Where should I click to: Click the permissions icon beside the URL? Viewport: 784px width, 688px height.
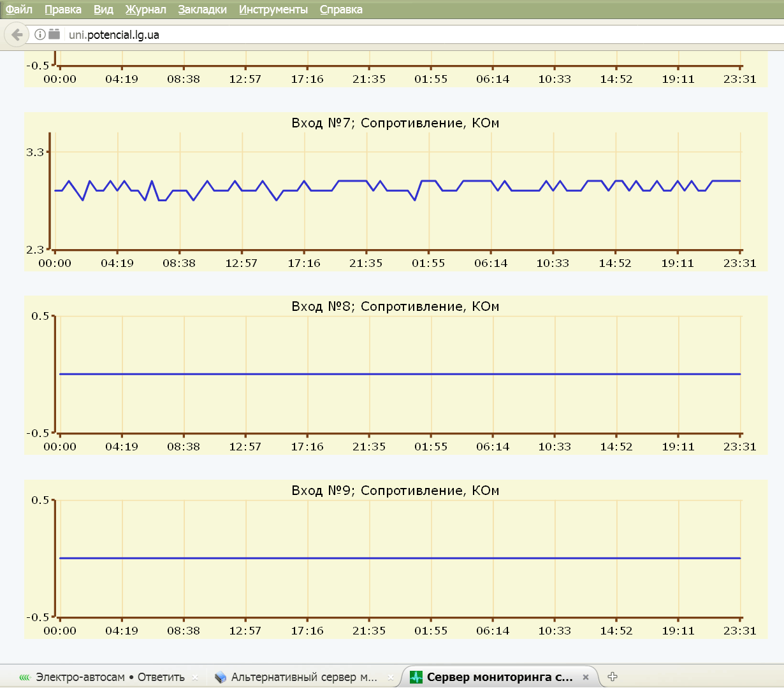[54, 34]
